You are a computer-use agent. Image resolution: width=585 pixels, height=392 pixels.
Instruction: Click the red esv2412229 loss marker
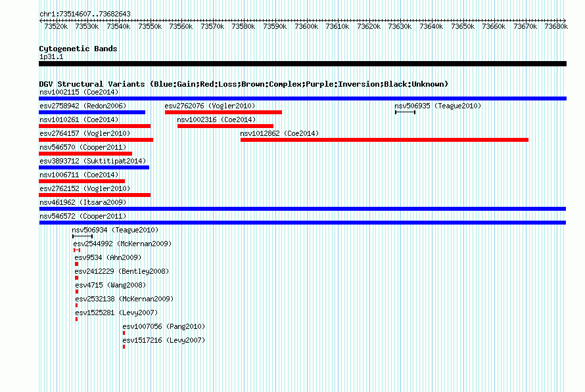(76, 278)
